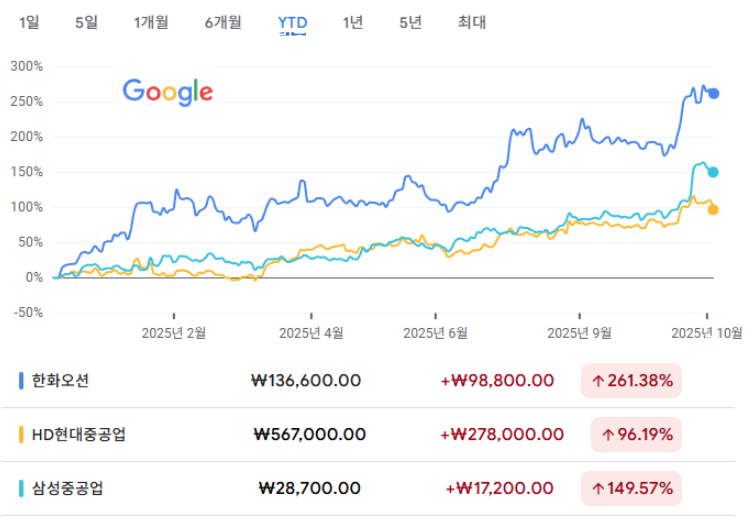755x523 pixels.
Task: Click the blue 한화오션 endpoint dot
Action: (x=713, y=94)
